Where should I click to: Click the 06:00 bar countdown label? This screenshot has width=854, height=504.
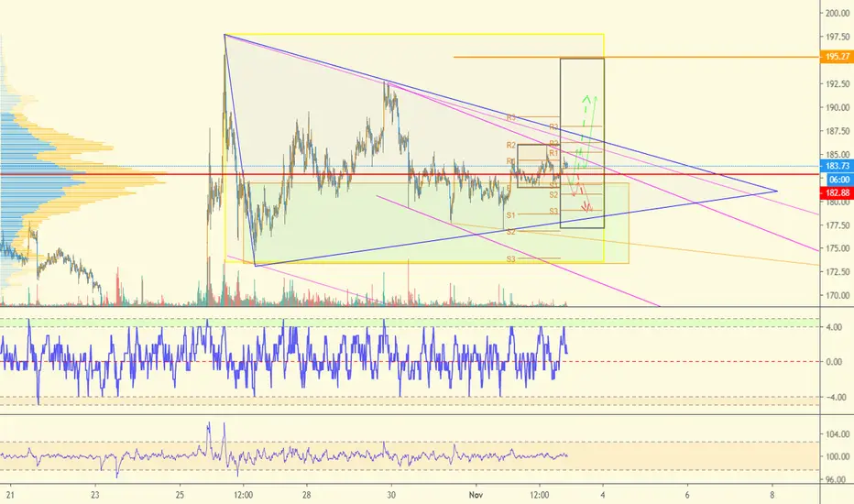coord(838,180)
